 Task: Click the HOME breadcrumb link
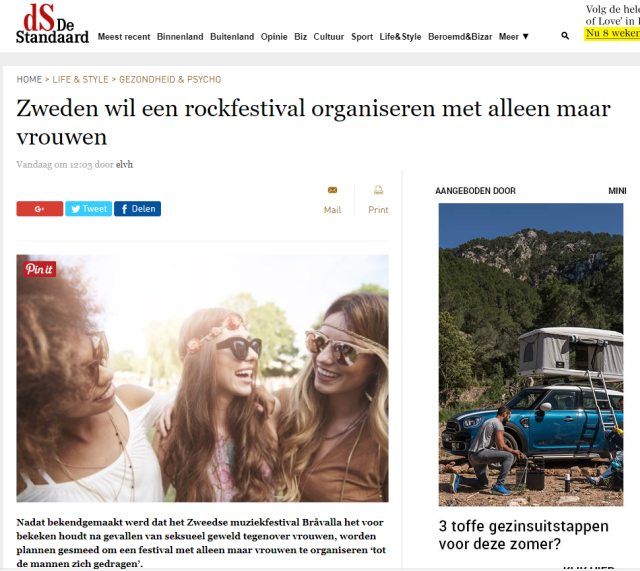(29, 79)
